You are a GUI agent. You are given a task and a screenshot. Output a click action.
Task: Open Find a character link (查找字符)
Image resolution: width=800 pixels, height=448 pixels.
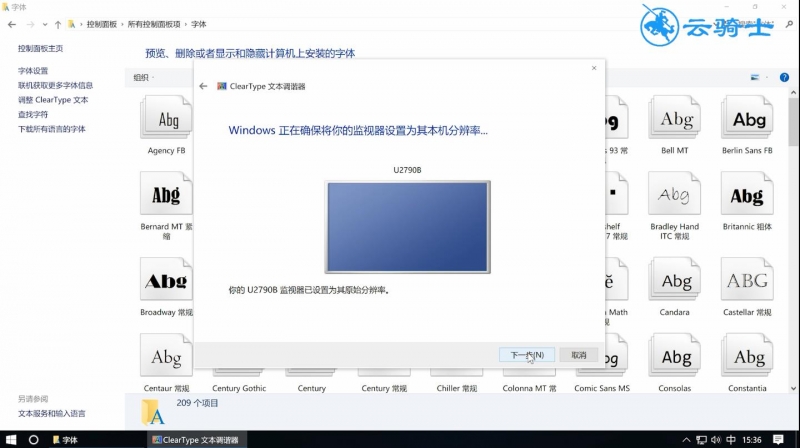click(33, 114)
